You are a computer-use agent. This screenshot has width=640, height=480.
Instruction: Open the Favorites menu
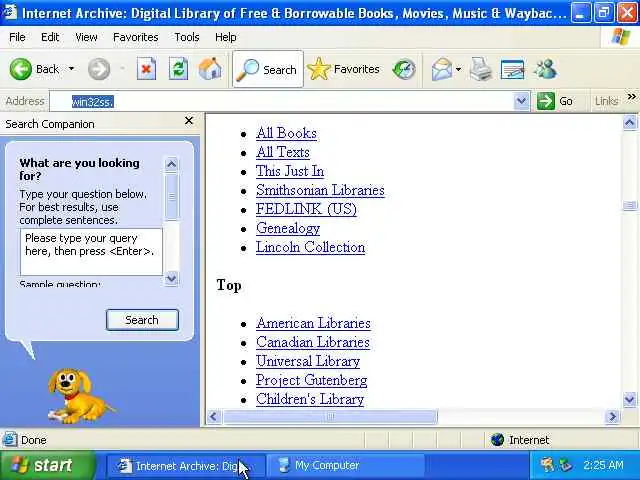136,37
